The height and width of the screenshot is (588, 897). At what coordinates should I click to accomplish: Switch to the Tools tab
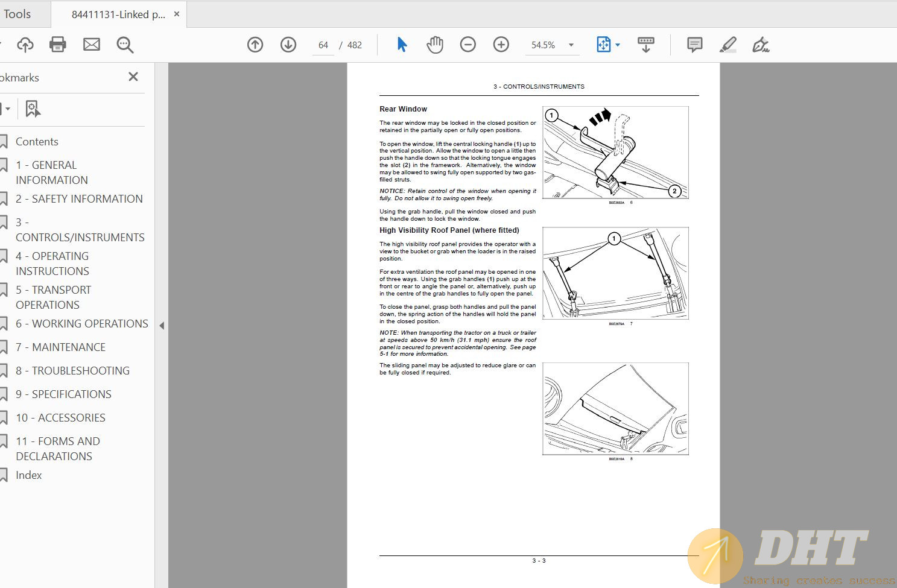[17, 14]
